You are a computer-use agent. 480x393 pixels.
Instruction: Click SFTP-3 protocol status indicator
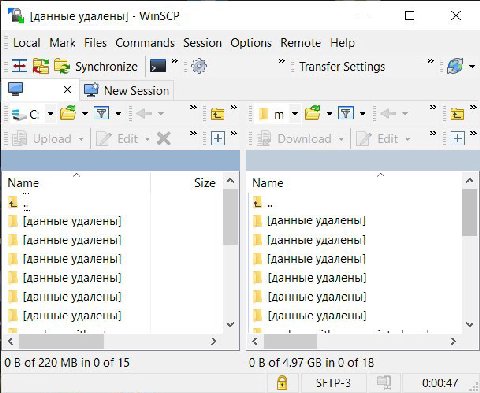tap(333, 383)
